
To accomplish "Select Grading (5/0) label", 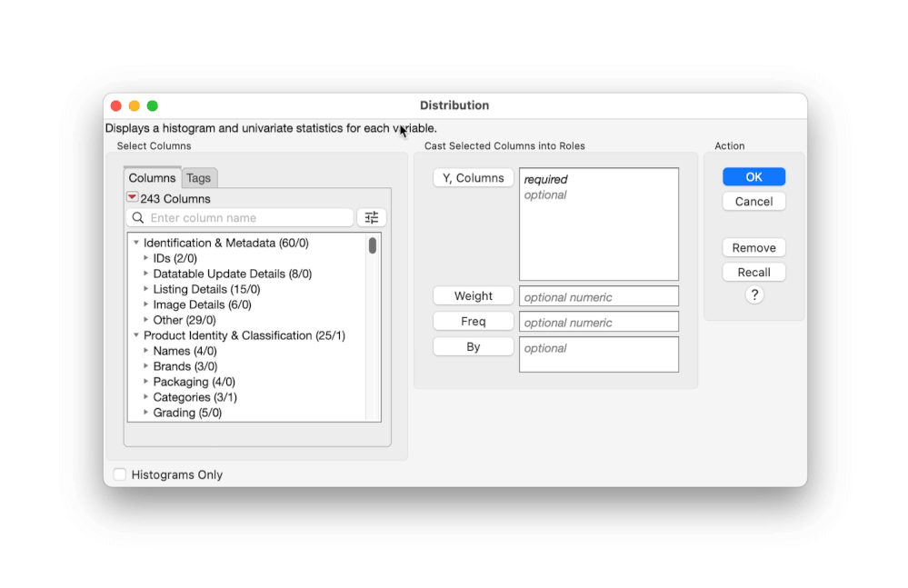I will click(x=187, y=412).
